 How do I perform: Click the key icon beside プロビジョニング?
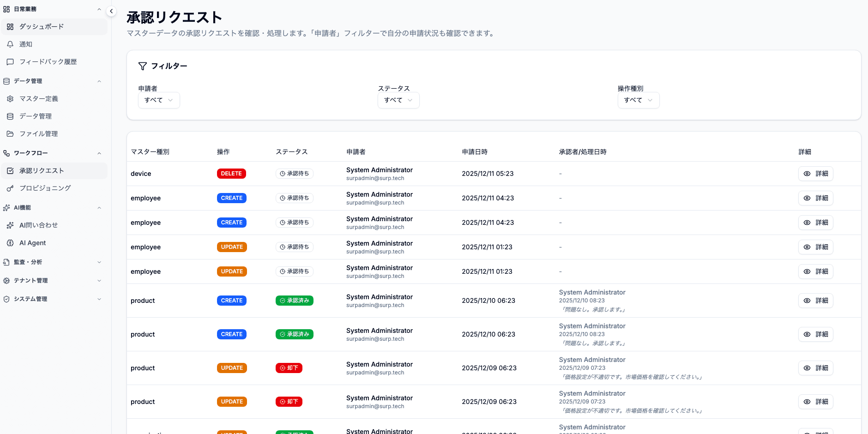pyautogui.click(x=10, y=188)
